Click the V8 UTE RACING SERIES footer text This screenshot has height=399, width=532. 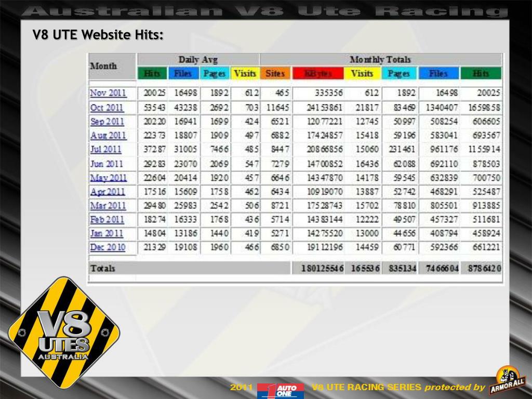point(366,387)
